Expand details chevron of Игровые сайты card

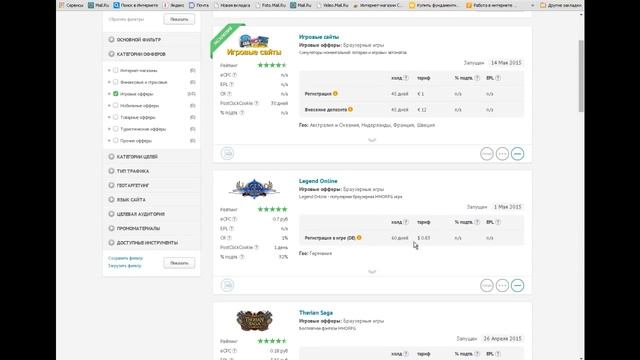pos(372,140)
